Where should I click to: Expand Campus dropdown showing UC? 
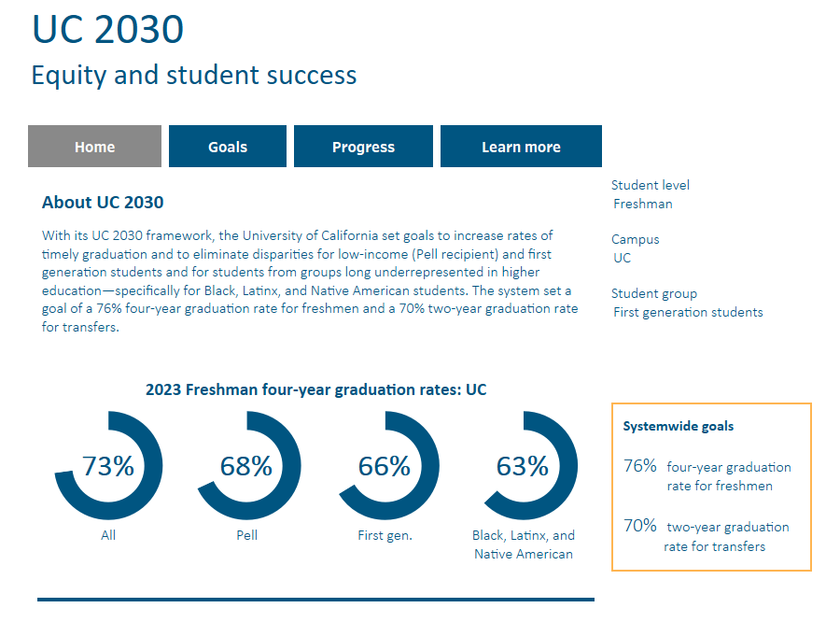[x=623, y=258]
